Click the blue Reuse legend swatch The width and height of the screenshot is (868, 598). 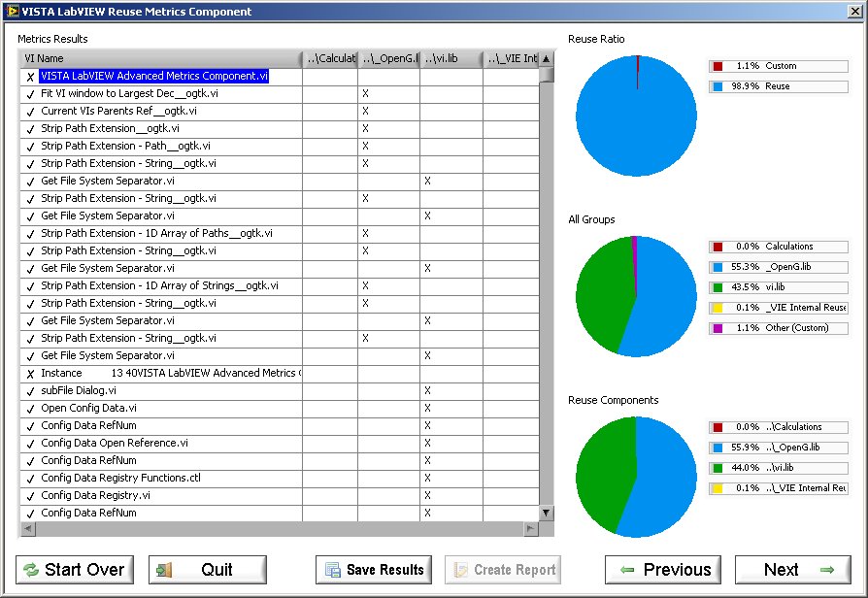click(x=718, y=87)
